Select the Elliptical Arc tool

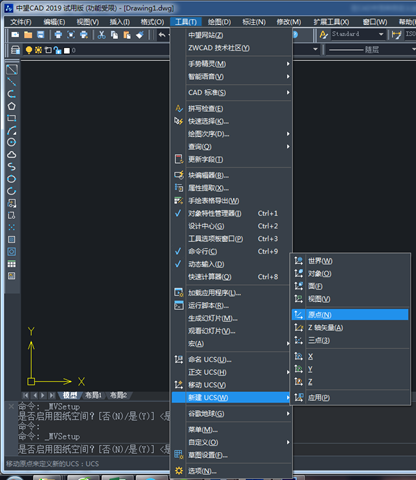(12, 191)
